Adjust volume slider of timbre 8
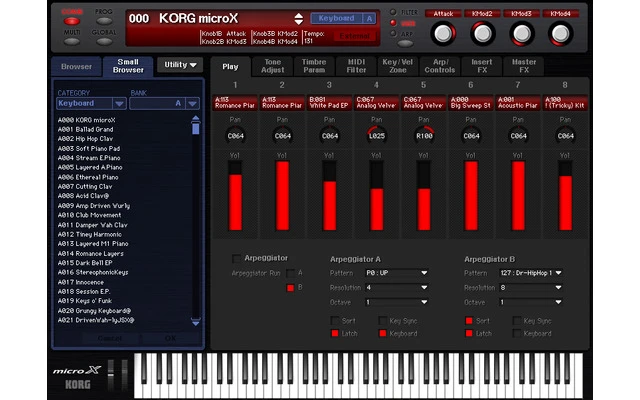 coord(565,196)
